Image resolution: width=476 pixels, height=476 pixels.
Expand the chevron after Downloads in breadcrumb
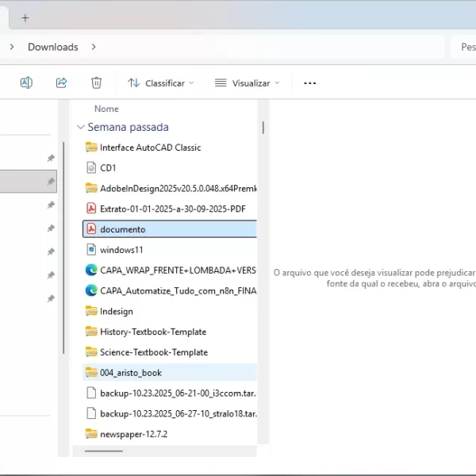tap(94, 47)
